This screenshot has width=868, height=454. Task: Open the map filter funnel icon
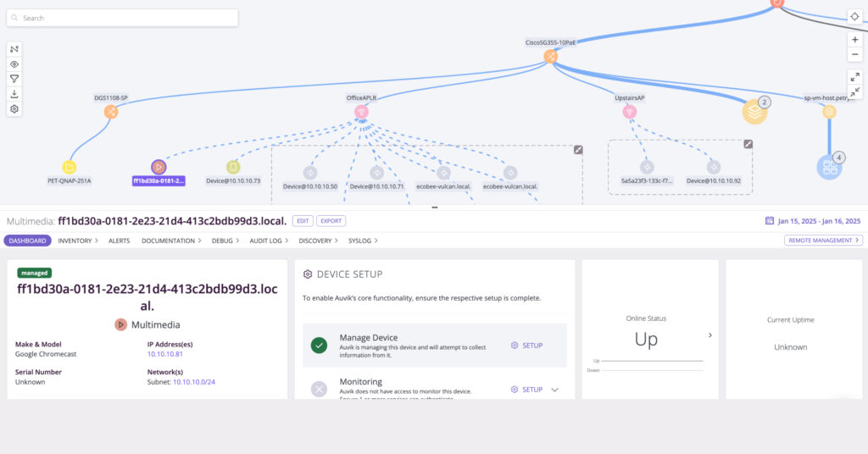point(14,79)
